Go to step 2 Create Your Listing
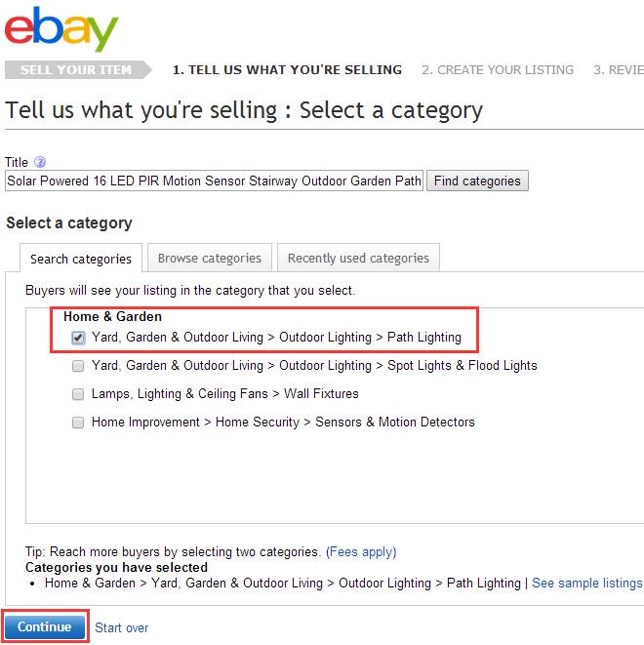The height and width of the screenshot is (645, 644). tap(498, 70)
